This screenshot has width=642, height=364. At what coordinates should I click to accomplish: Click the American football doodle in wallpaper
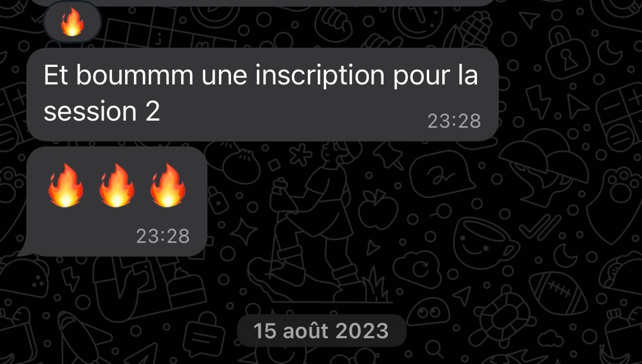point(559,293)
